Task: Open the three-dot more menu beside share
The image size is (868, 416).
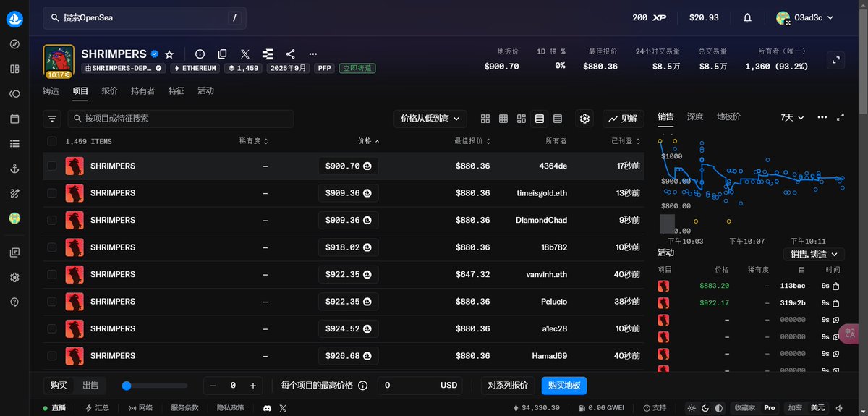Action: pyautogui.click(x=312, y=54)
